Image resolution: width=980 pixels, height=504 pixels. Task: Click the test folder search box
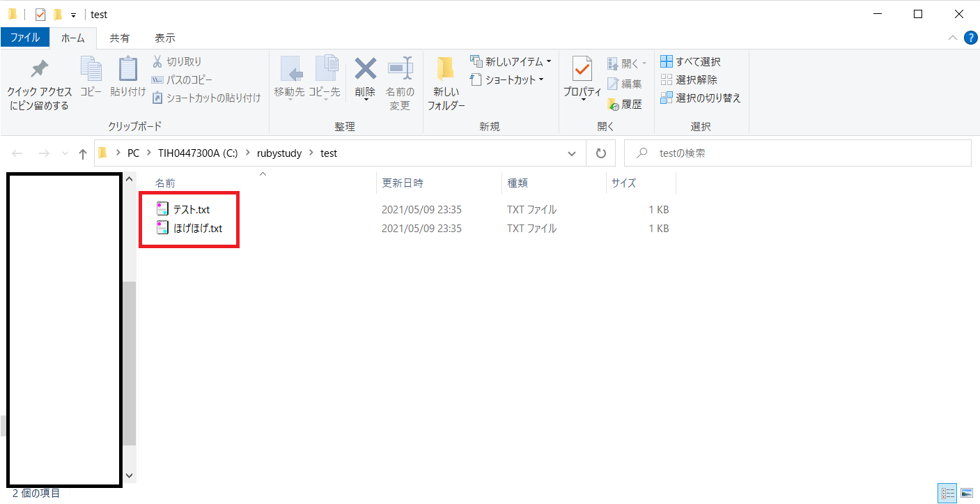(798, 153)
